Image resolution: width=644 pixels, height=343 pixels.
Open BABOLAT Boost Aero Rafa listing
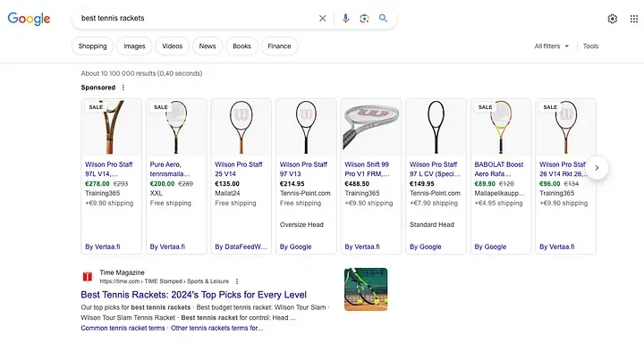click(498, 169)
